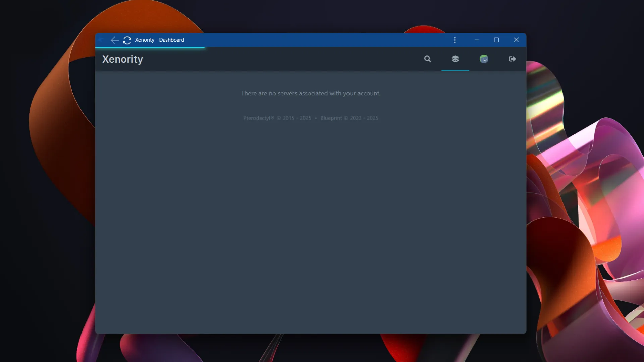644x362 pixels.
Task: Maximize the Xenority window
Action: pos(496,40)
